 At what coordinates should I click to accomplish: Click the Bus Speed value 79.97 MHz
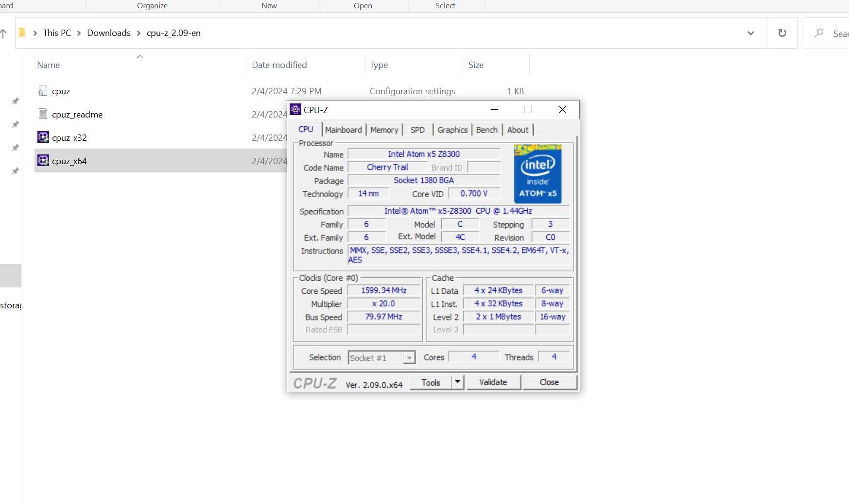pos(384,317)
